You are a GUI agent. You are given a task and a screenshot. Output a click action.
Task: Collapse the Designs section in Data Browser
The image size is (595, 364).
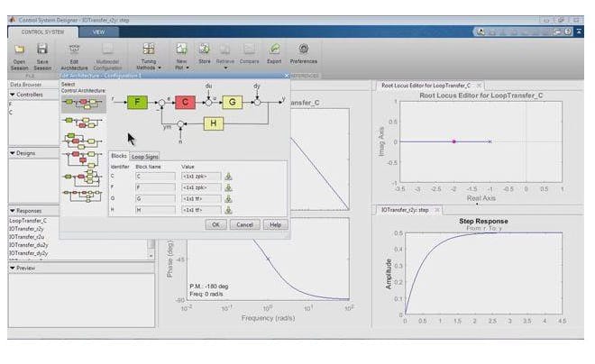coord(13,153)
